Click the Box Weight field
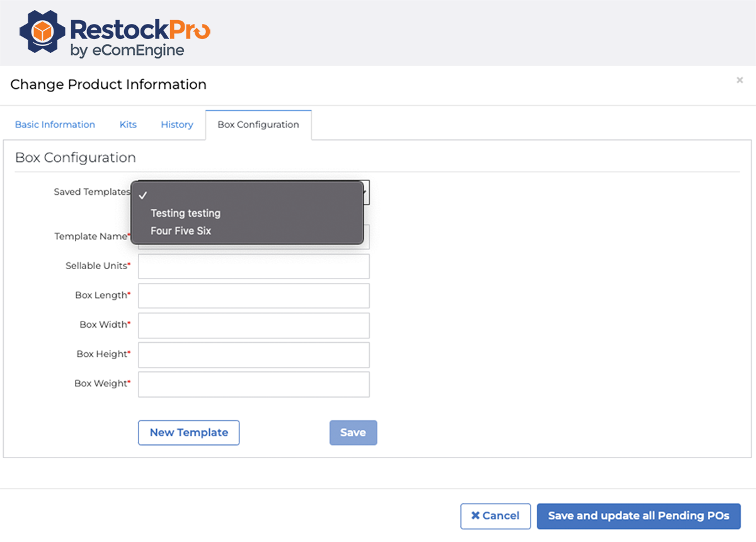The width and height of the screenshot is (756, 542). 254,384
